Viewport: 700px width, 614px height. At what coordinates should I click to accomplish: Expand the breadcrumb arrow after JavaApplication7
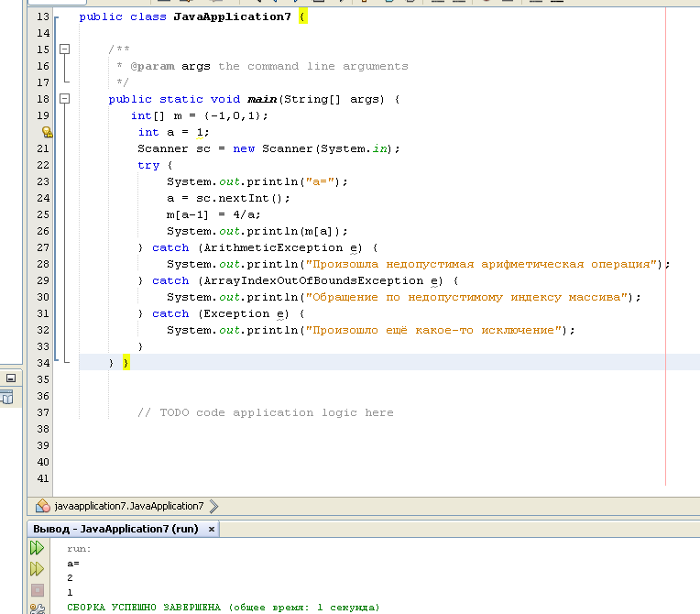pos(213,506)
